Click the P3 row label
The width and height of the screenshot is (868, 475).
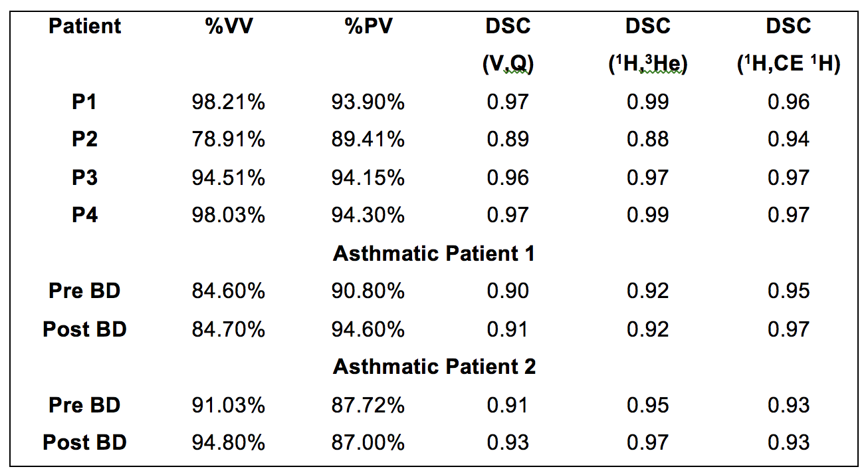tap(85, 178)
